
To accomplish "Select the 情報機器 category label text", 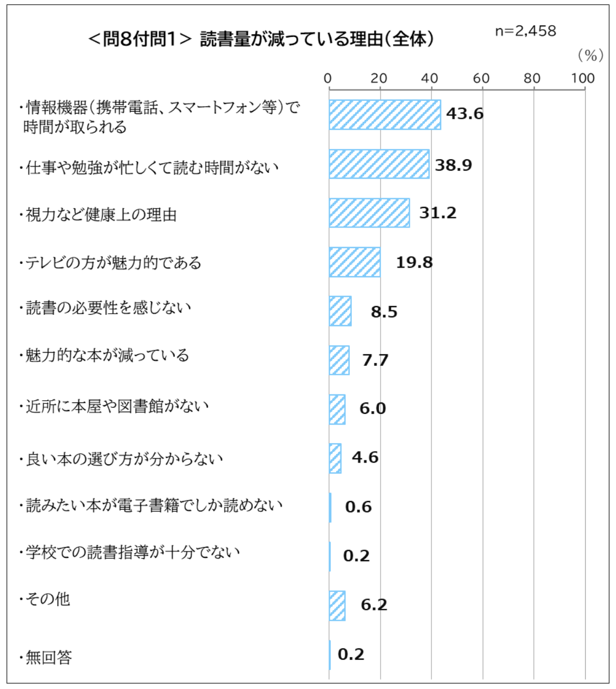I will click(x=160, y=117).
